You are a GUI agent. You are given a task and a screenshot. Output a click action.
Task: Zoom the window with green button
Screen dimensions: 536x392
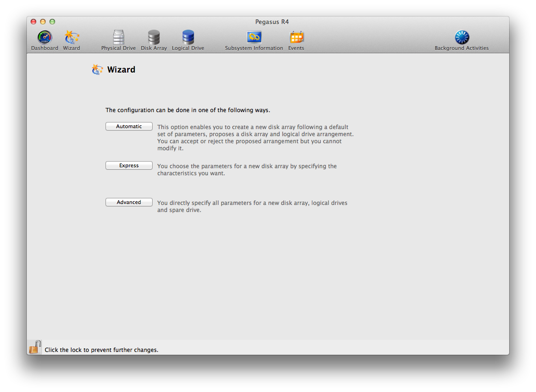(x=52, y=22)
